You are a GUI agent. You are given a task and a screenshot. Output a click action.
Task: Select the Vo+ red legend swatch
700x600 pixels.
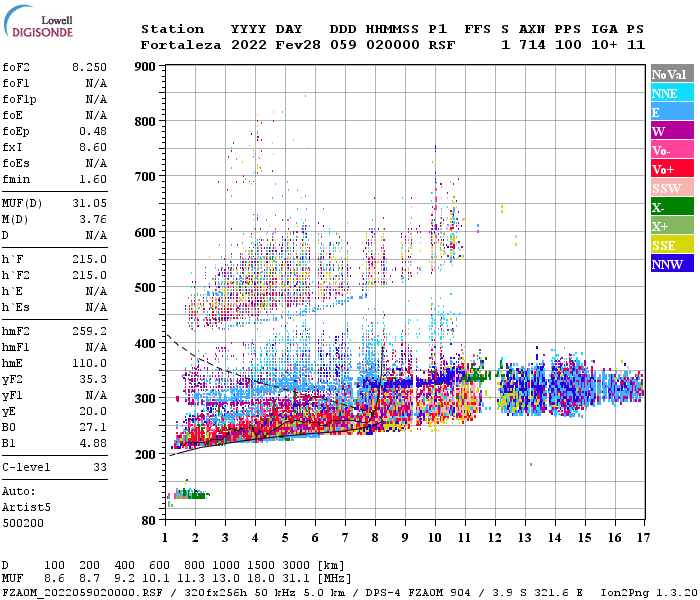click(x=672, y=169)
